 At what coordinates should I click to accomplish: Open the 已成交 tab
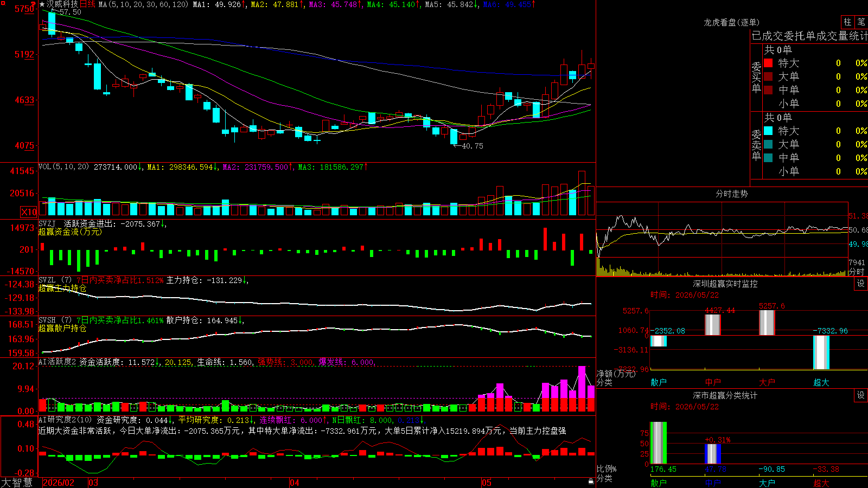pos(768,36)
